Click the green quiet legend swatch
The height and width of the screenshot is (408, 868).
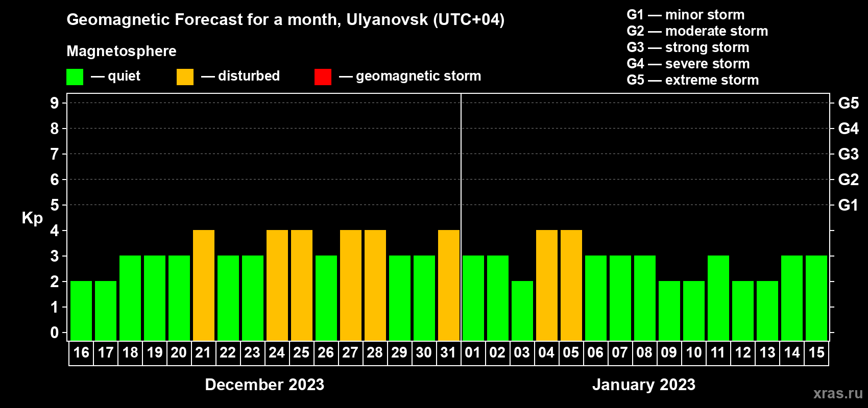[x=75, y=77]
